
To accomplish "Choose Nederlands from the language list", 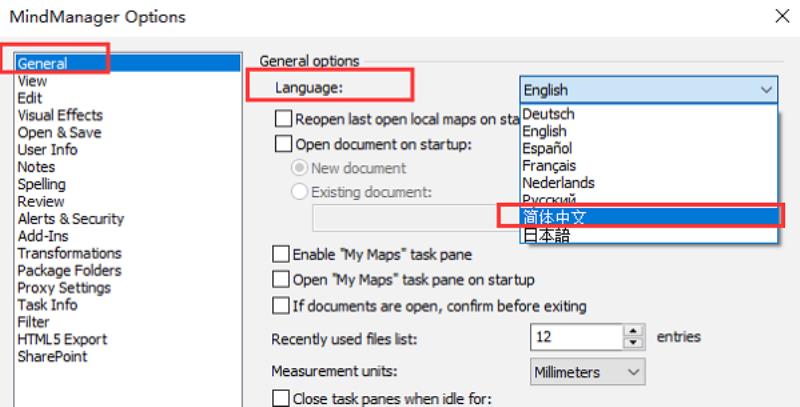I will [649, 183].
